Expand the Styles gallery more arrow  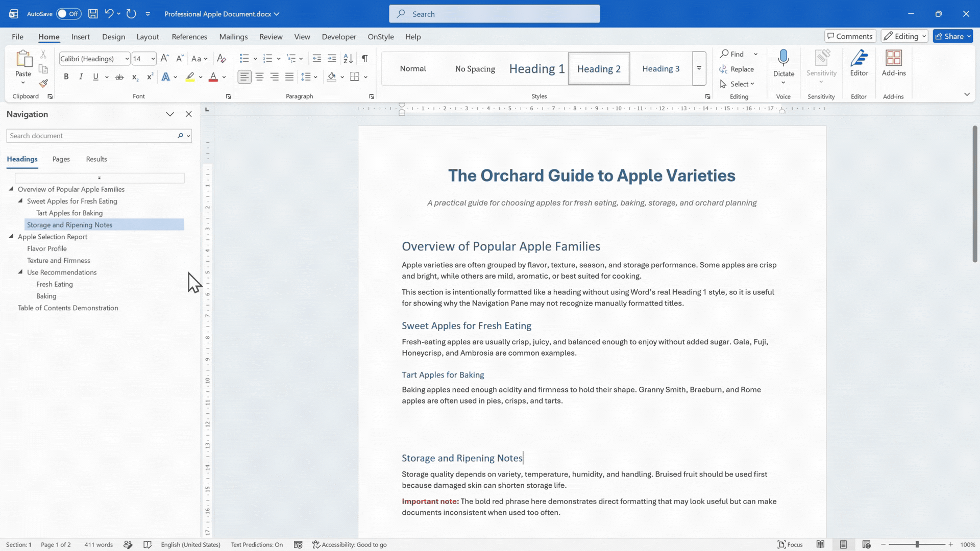coord(699,68)
